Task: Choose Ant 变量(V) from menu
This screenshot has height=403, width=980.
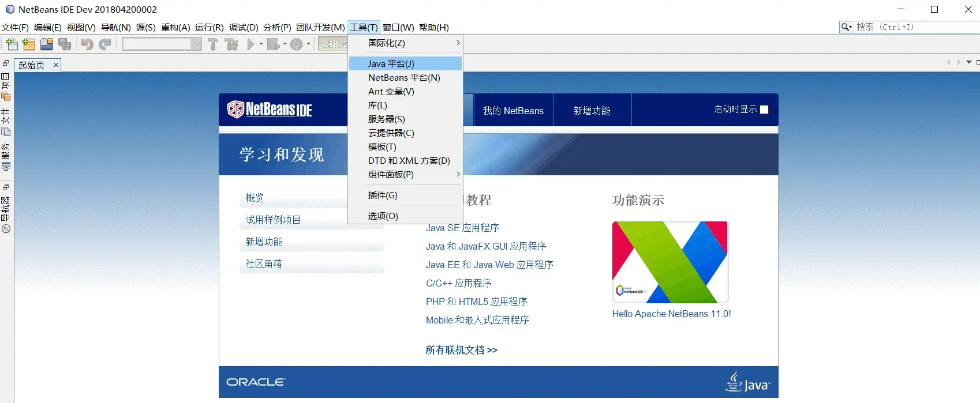Action: [x=405, y=92]
